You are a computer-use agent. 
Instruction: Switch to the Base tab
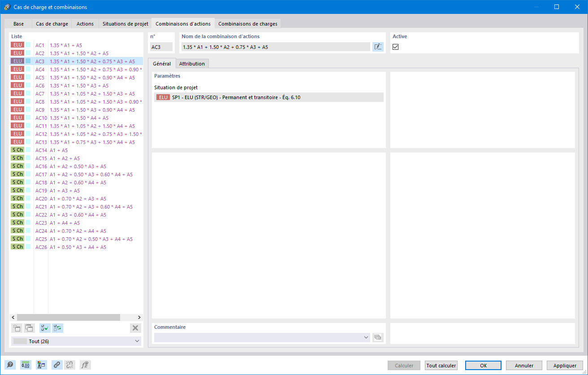coord(19,24)
